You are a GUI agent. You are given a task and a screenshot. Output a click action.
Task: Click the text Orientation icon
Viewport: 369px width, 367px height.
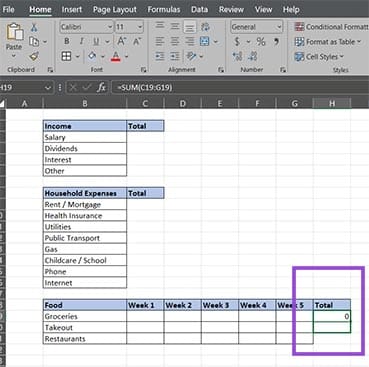tap(191, 56)
